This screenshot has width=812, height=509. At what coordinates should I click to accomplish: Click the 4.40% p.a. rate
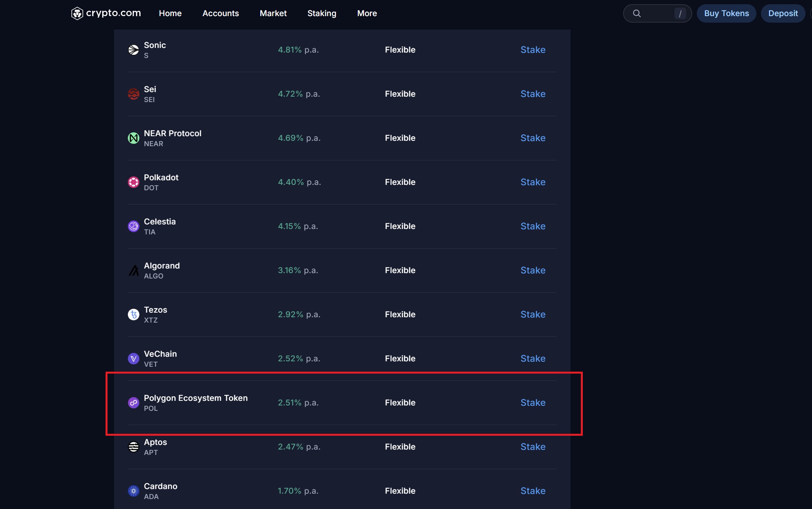pyautogui.click(x=299, y=182)
